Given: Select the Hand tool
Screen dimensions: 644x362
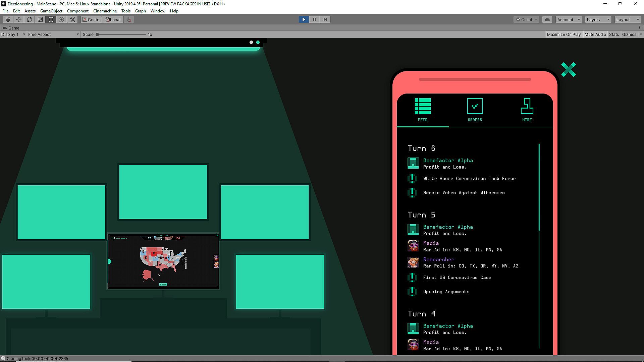Looking at the screenshot, I should (x=8, y=19).
